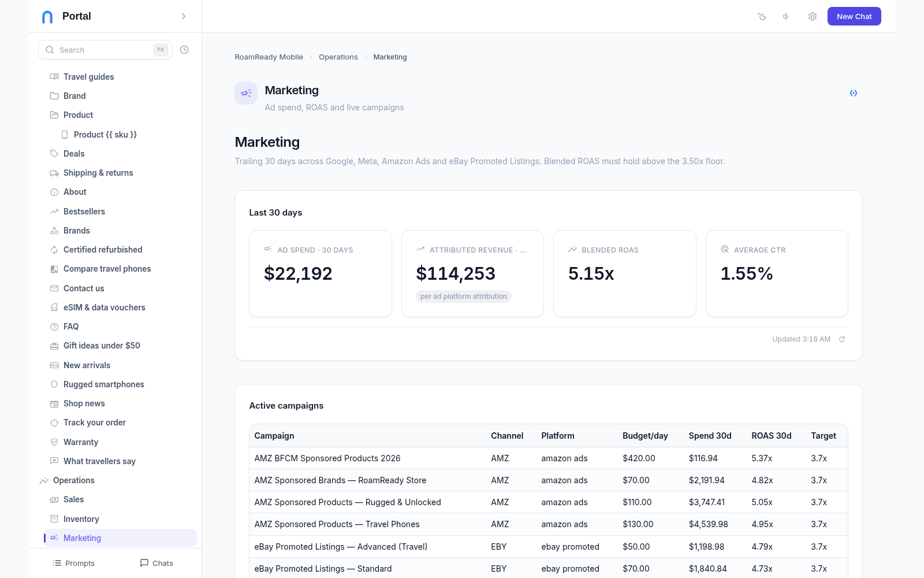924x578 pixels.
Task: Click the FAQ question mark icon
Action: tap(54, 327)
